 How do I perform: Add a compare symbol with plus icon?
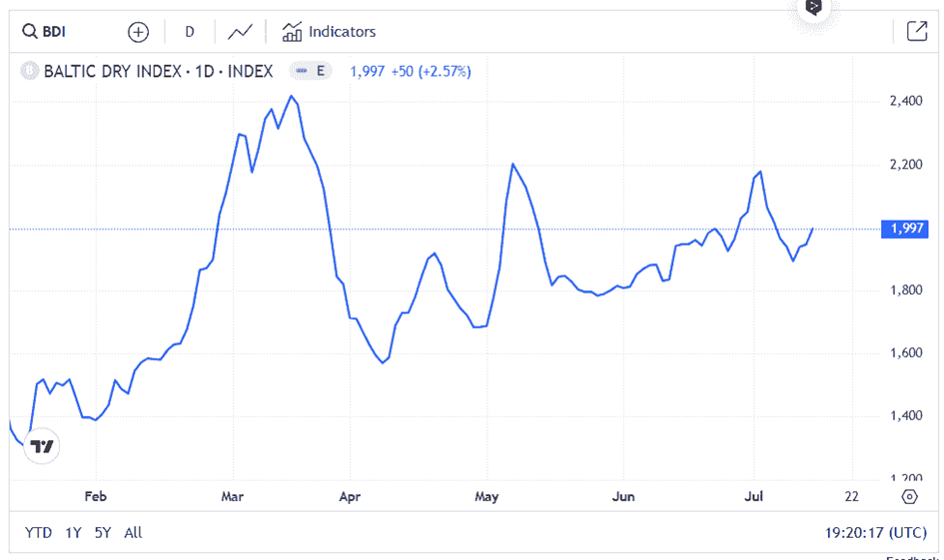pos(139,32)
